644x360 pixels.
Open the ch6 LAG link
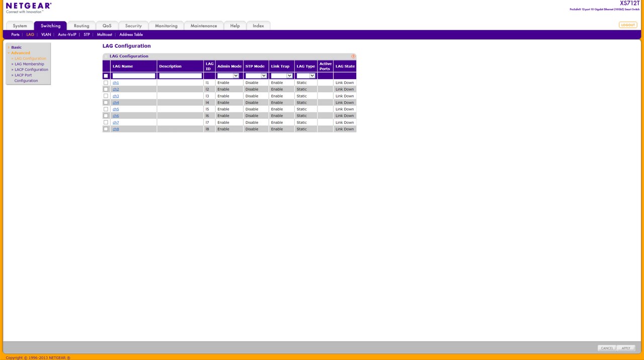tap(116, 116)
